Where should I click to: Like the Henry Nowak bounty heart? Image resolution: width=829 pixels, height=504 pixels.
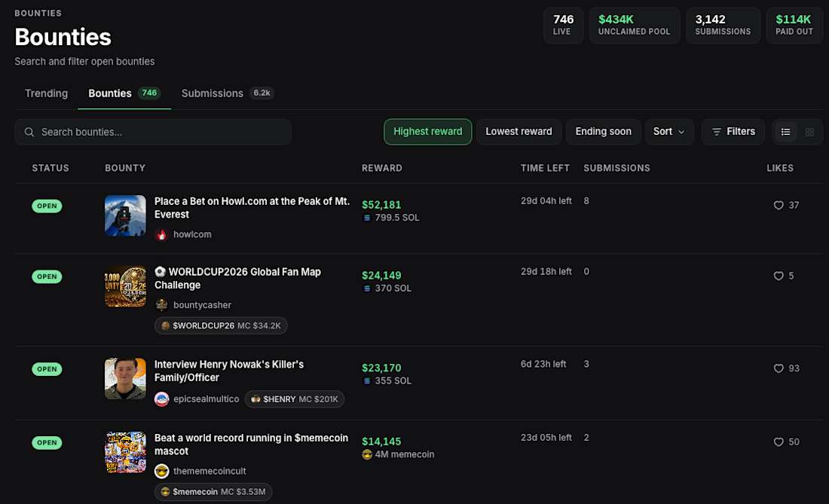click(779, 368)
